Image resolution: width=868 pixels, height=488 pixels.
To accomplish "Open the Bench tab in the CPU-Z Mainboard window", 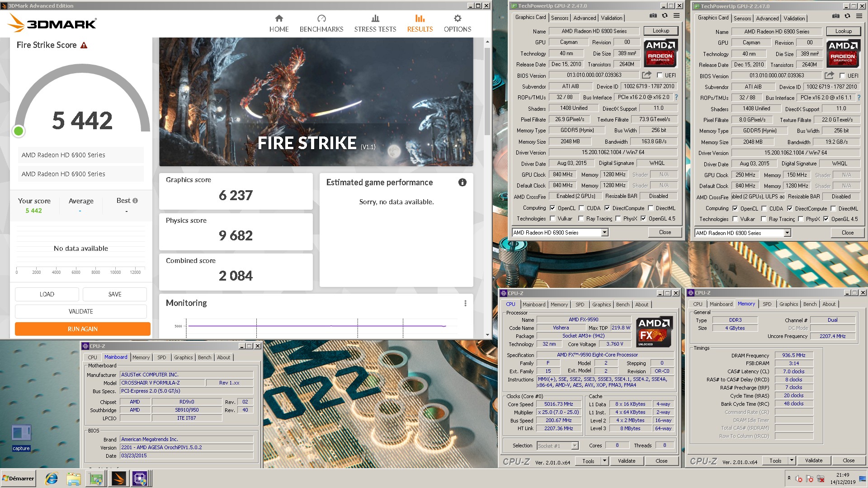I will click(204, 357).
